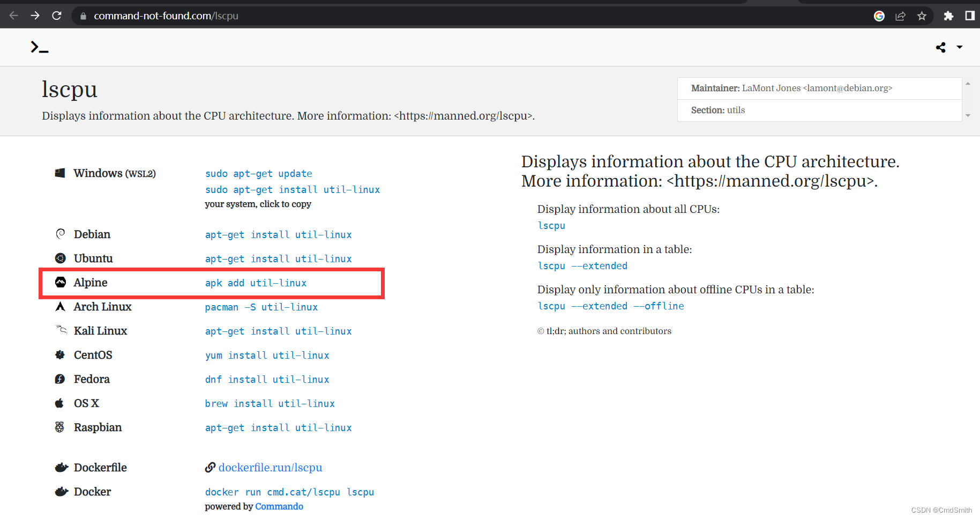The image size is (980, 518).
Task: Copy the 'brew install util-linux' command
Action: [270, 404]
